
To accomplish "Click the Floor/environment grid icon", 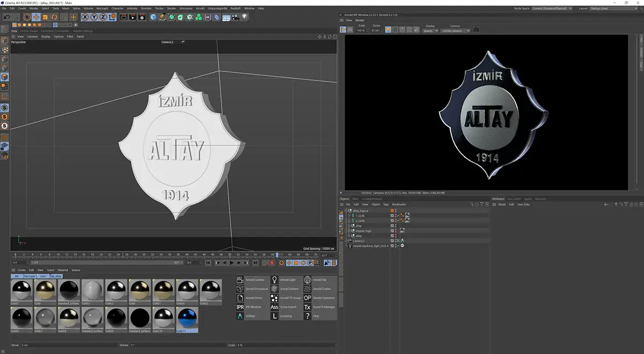I will tap(226, 17).
